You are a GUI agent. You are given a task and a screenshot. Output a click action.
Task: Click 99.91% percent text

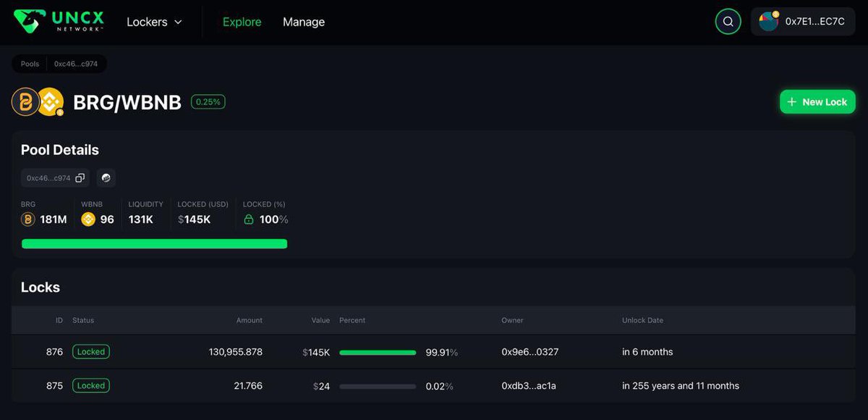(x=442, y=352)
